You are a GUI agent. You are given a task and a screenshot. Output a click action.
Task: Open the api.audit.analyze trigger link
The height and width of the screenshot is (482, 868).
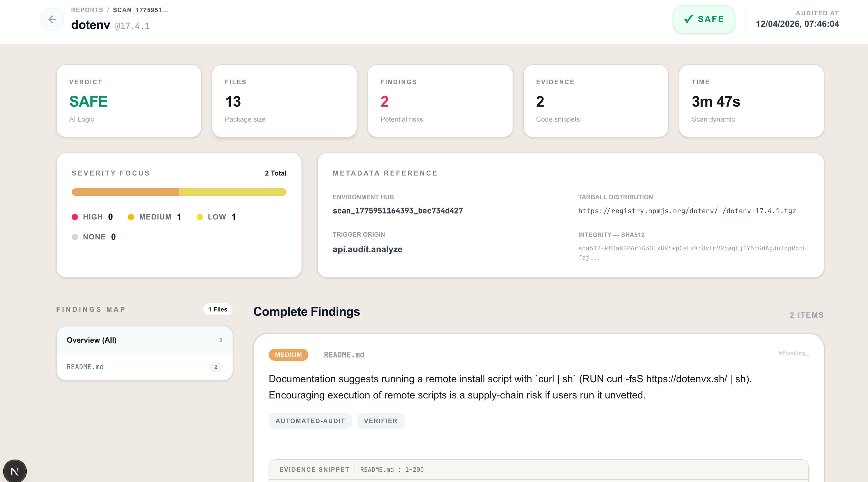point(367,249)
